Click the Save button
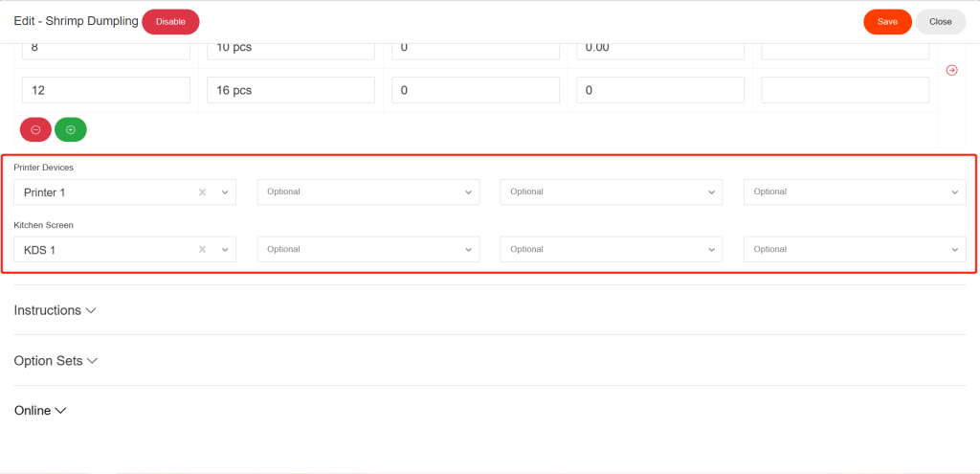Image resolution: width=980 pixels, height=474 pixels. (x=887, y=22)
